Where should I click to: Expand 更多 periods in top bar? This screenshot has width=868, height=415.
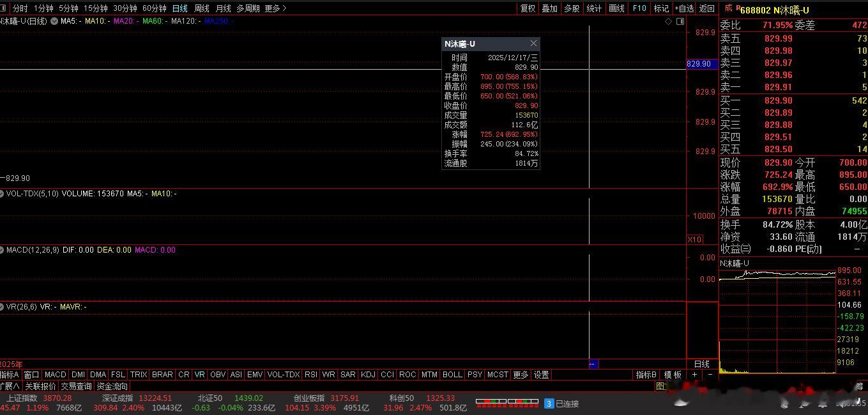(x=275, y=8)
